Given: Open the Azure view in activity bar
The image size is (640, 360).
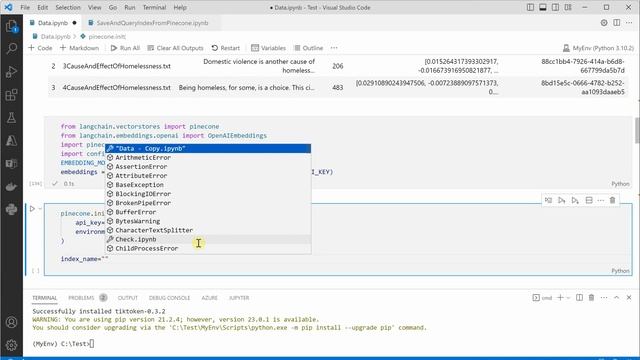Looking at the screenshot, I should coord(11,140).
